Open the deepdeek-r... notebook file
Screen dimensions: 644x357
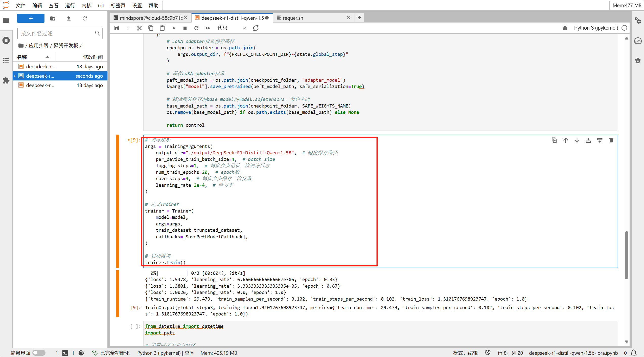coord(40,67)
